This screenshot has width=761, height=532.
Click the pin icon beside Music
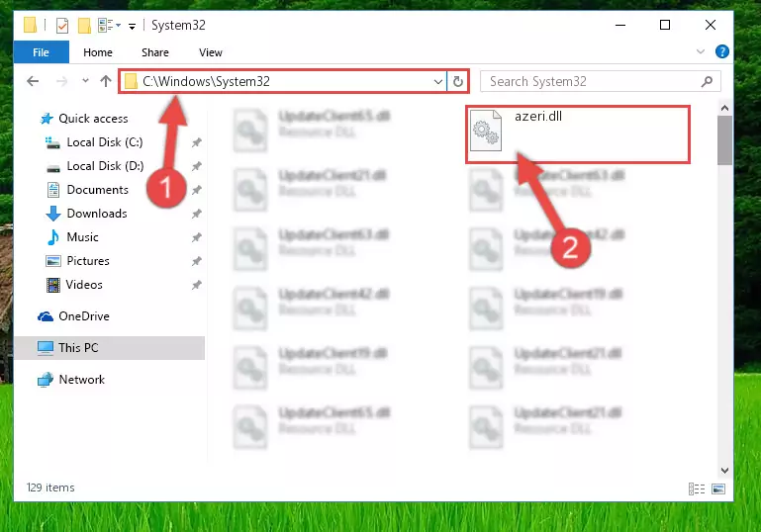[x=197, y=237]
